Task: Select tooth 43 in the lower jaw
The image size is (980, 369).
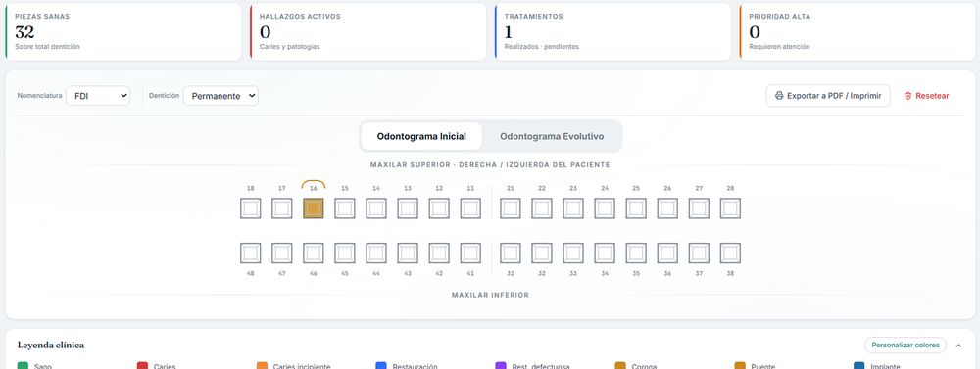Action: (408, 253)
